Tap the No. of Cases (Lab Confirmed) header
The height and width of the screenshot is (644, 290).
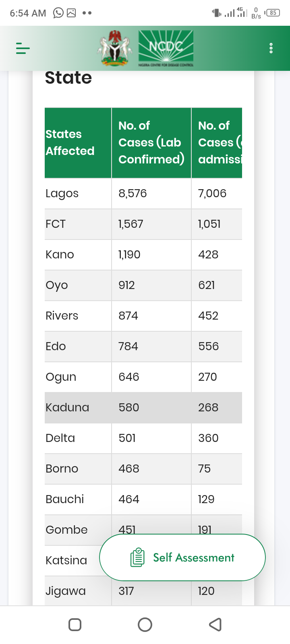click(x=151, y=142)
